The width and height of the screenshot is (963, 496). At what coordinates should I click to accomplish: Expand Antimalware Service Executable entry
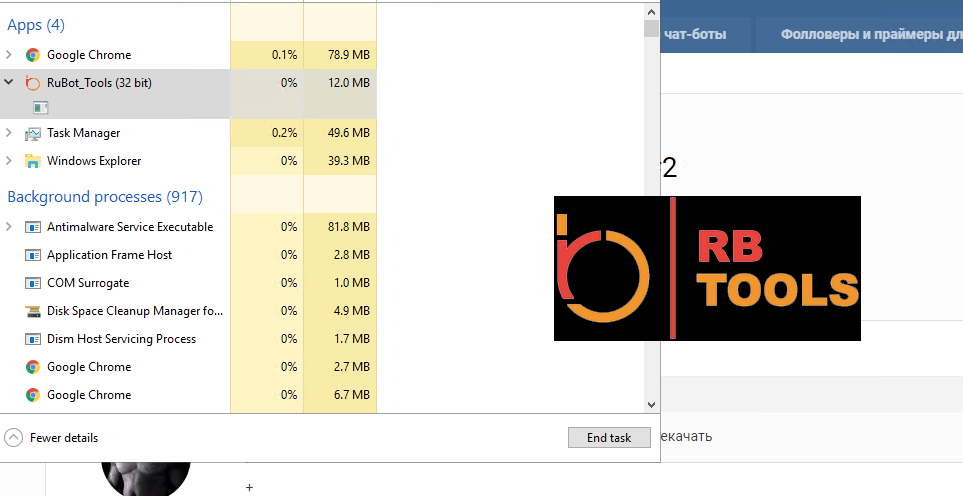10,227
